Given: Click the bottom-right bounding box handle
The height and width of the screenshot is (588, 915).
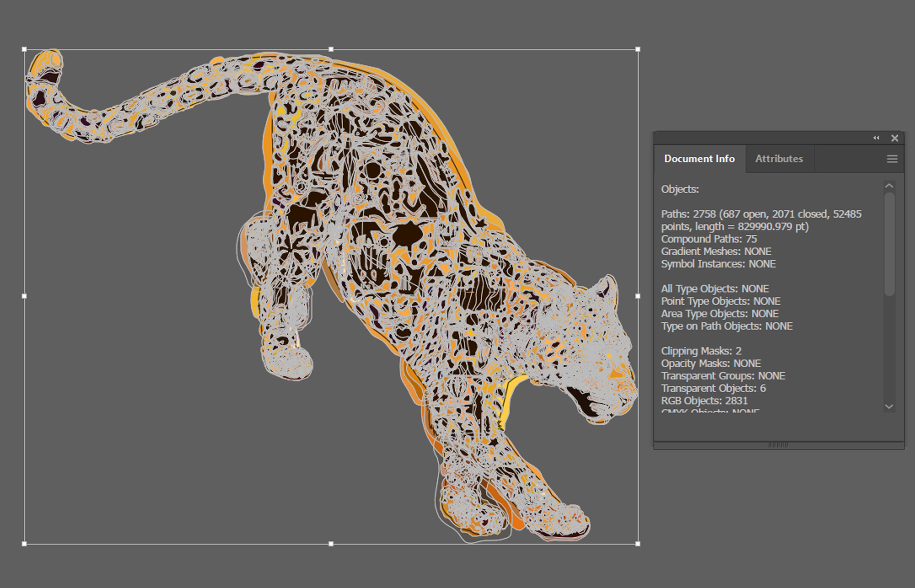Looking at the screenshot, I should [638, 544].
